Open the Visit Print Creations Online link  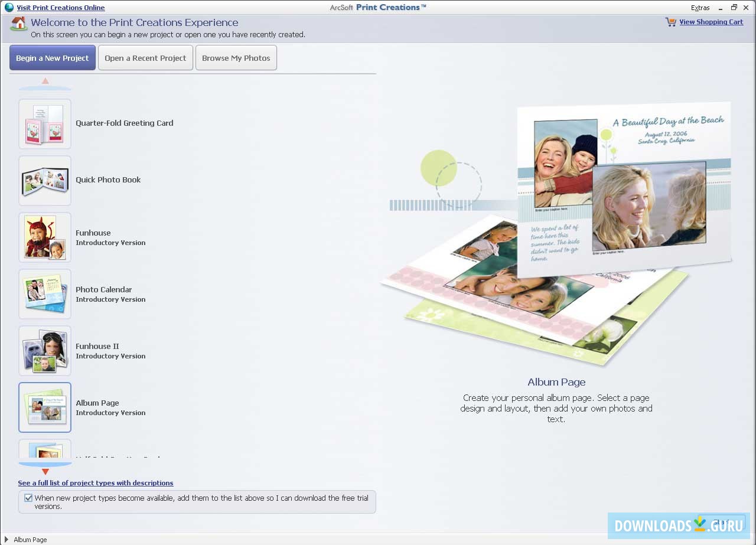[61, 8]
